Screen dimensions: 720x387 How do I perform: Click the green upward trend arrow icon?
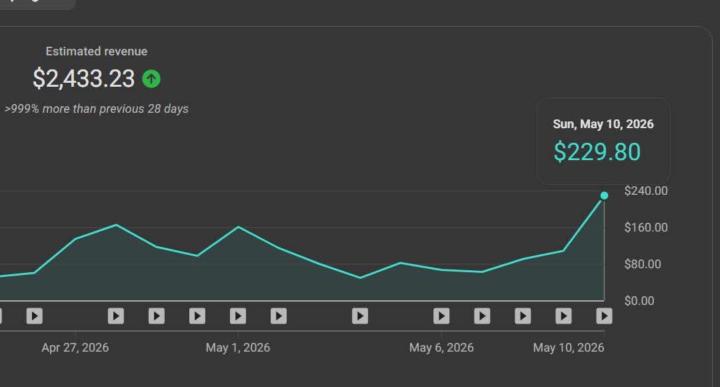pyautogui.click(x=152, y=79)
